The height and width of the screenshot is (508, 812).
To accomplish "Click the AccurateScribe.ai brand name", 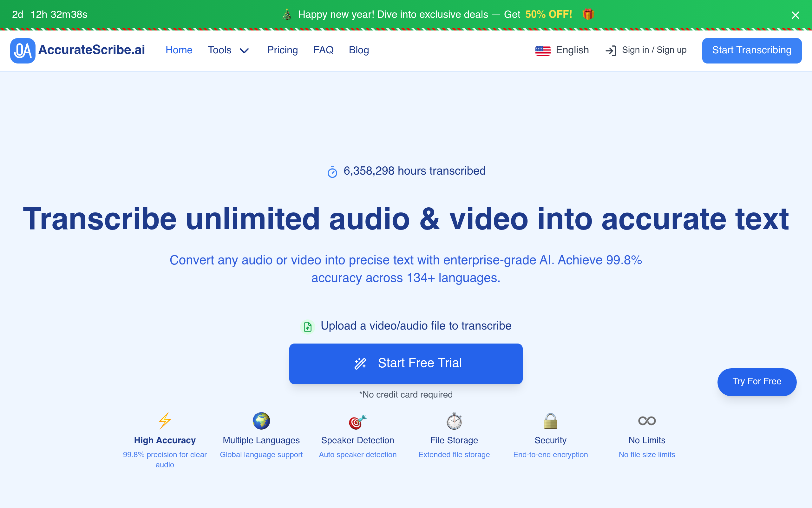I will (92, 50).
